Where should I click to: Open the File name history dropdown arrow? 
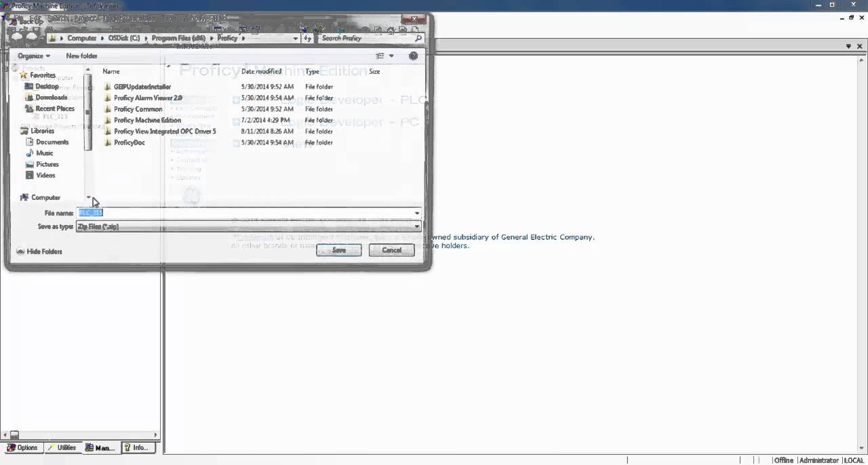(x=417, y=213)
